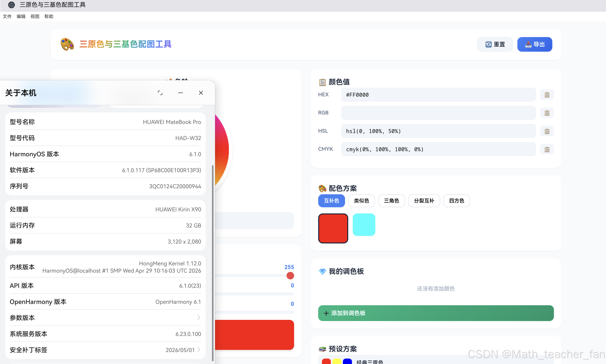Click 添加到调色板 green button
606x364 pixels.
(x=436, y=313)
